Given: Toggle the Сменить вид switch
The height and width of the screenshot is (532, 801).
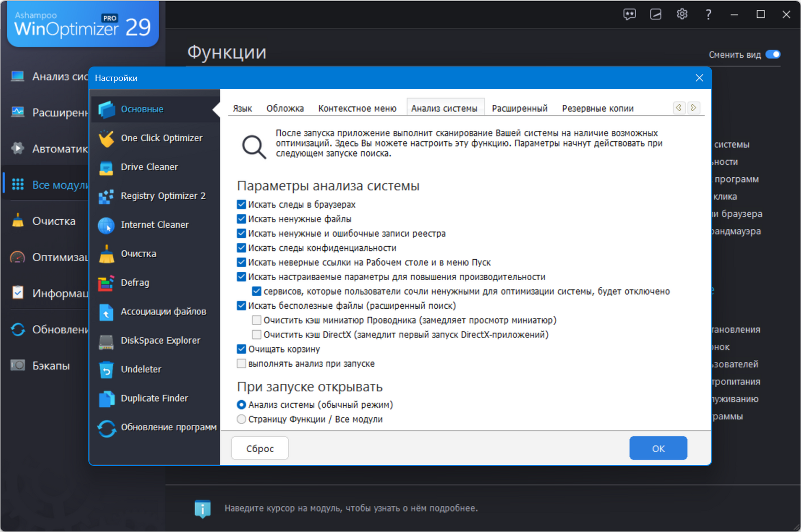Looking at the screenshot, I should pyautogui.click(x=773, y=55).
